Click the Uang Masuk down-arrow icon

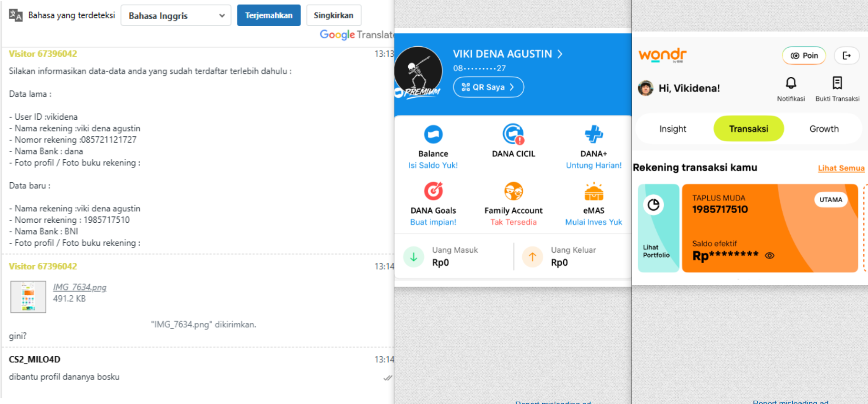click(x=413, y=257)
